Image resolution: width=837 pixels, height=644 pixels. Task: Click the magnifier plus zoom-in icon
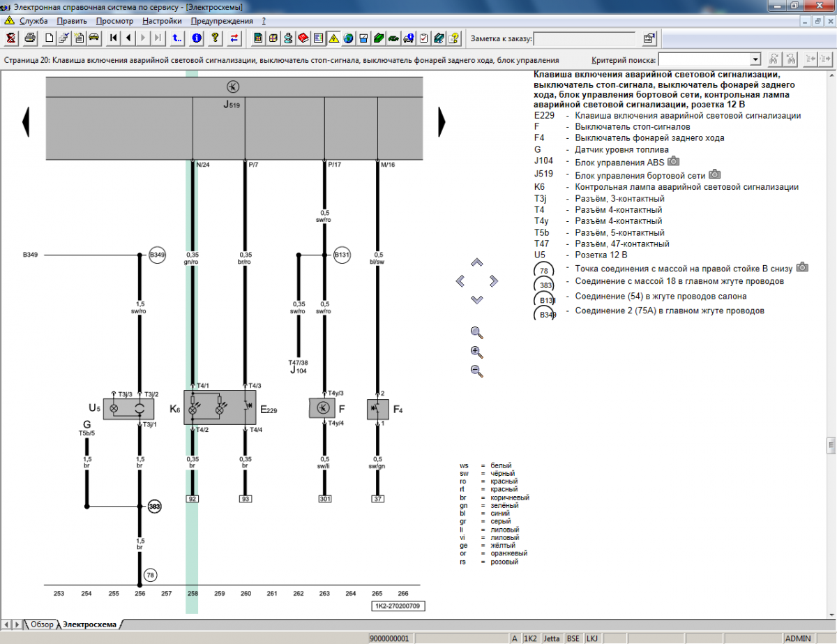[477, 352]
